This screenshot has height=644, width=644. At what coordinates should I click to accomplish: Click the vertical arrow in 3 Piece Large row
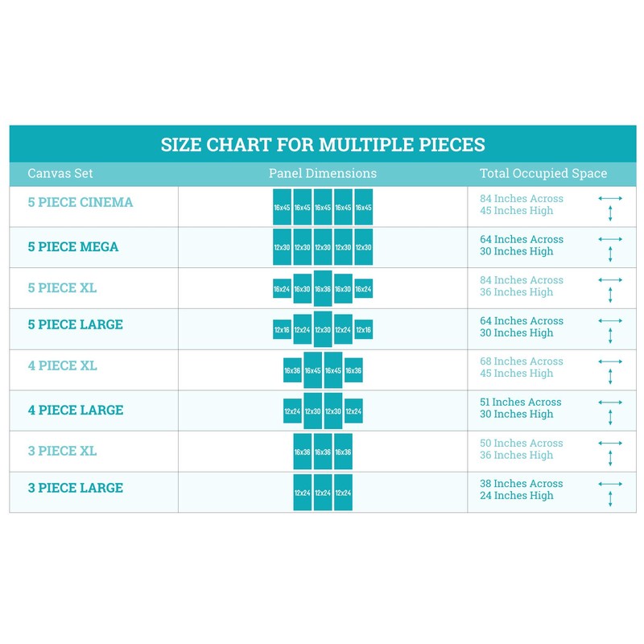[x=610, y=498]
